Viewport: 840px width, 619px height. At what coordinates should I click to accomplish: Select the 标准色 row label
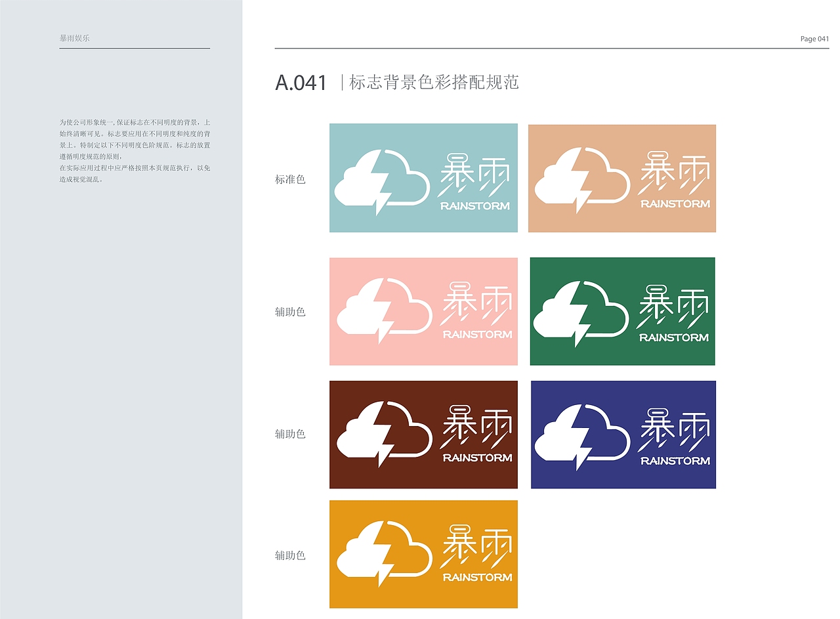[x=289, y=179]
